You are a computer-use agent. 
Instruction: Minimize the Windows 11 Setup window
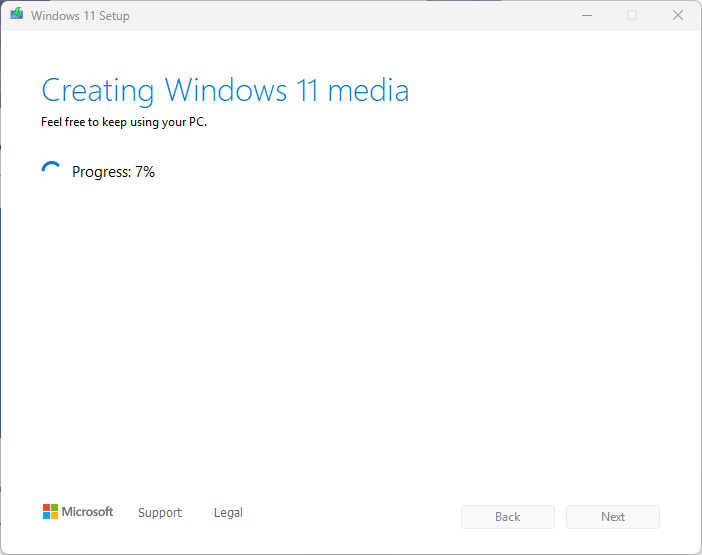(x=585, y=15)
